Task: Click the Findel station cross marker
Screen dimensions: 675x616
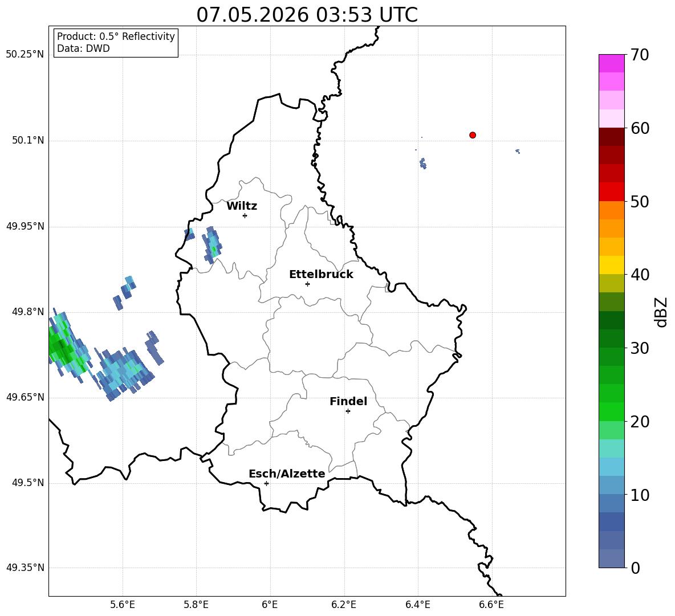Action: 348,411
